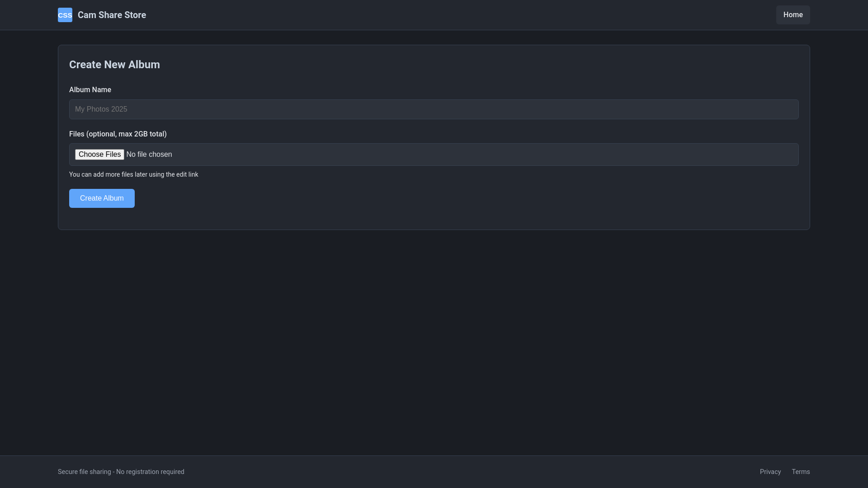Click the "max 2GB total" label text
Image resolution: width=868 pixels, height=488 pixels.
(142, 134)
